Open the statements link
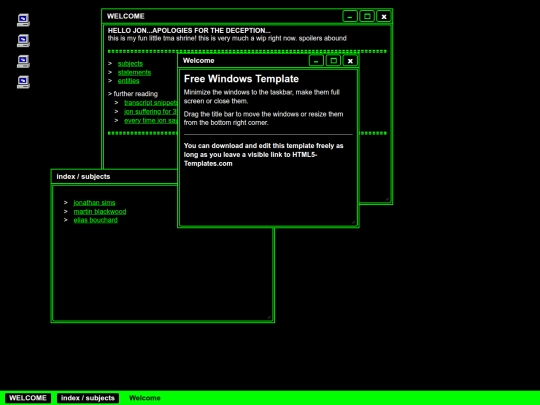The image size is (540, 405). [x=134, y=72]
